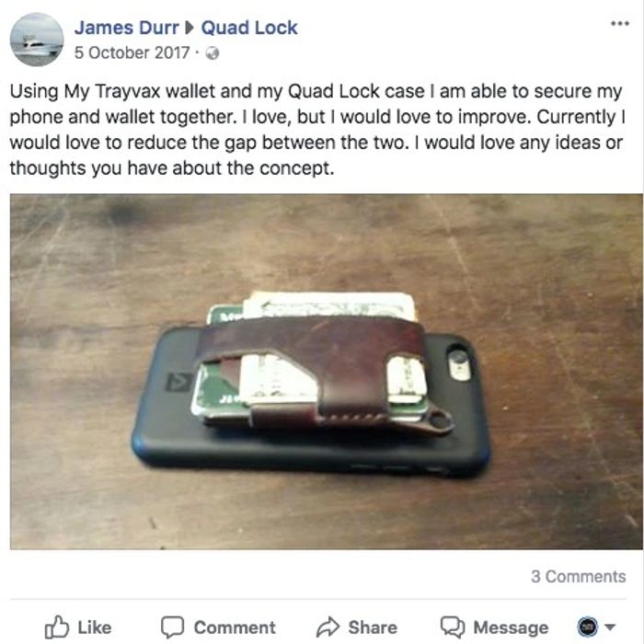Click the Like text label
Screen dimensions: 644x644
point(95,627)
